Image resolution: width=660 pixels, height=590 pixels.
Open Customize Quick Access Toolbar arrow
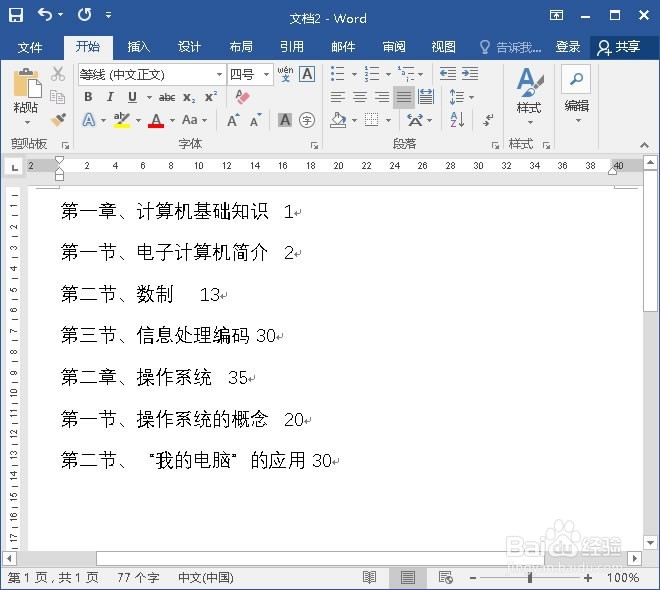pos(109,16)
